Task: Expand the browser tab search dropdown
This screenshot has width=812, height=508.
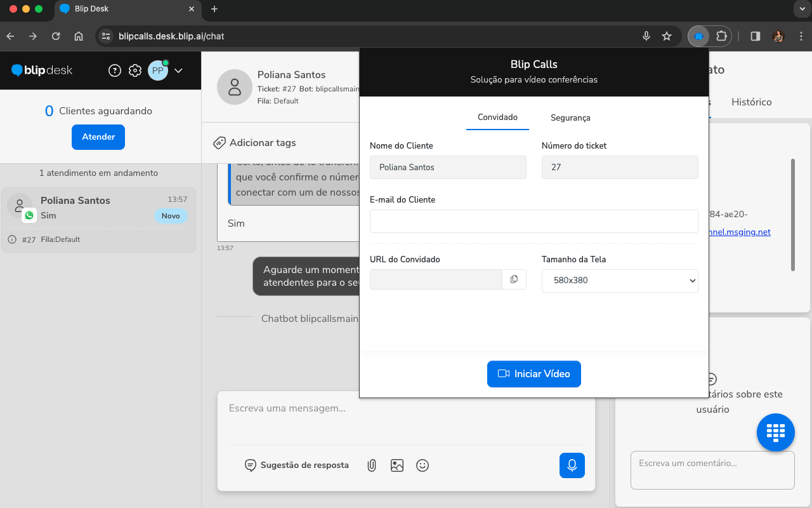Action: [802, 9]
